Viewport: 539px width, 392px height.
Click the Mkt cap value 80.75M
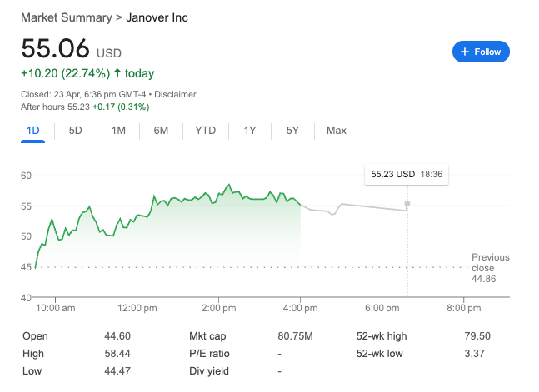click(x=295, y=336)
